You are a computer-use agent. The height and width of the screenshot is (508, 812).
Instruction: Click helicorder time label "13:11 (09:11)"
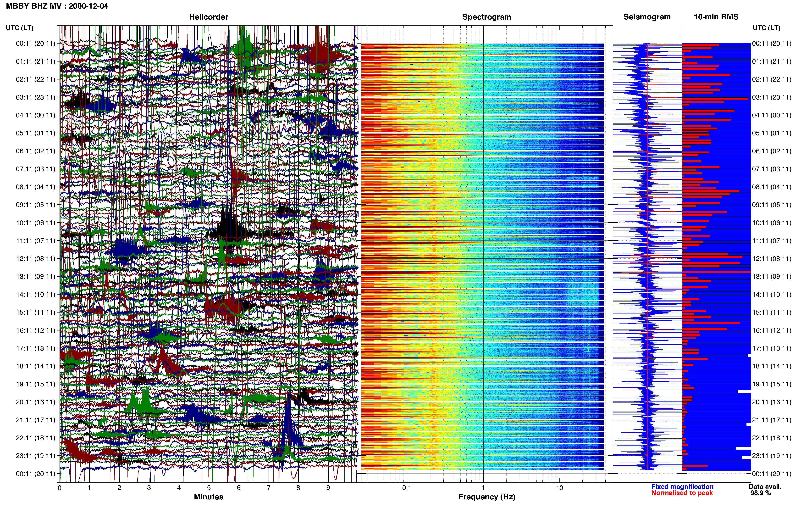(x=36, y=277)
